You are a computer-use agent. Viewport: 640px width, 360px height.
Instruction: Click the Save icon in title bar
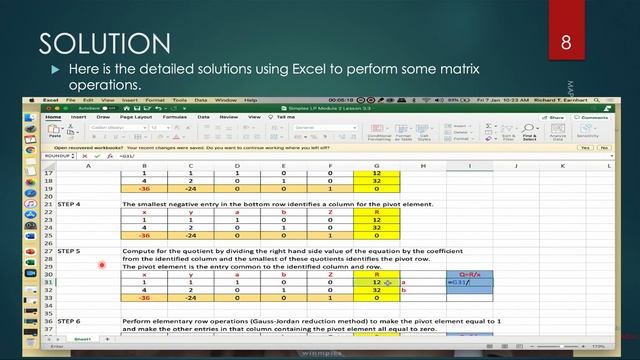pyautogui.click(x=137, y=109)
